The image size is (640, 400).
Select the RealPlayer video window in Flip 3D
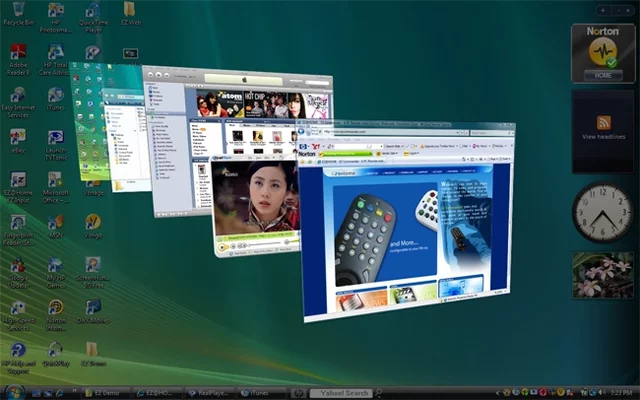click(x=255, y=206)
